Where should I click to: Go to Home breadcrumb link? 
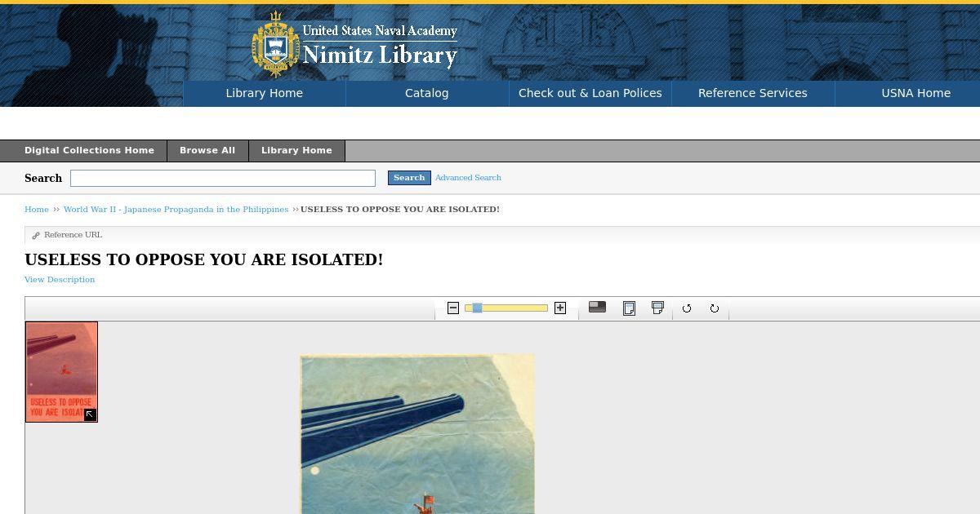[x=37, y=209]
